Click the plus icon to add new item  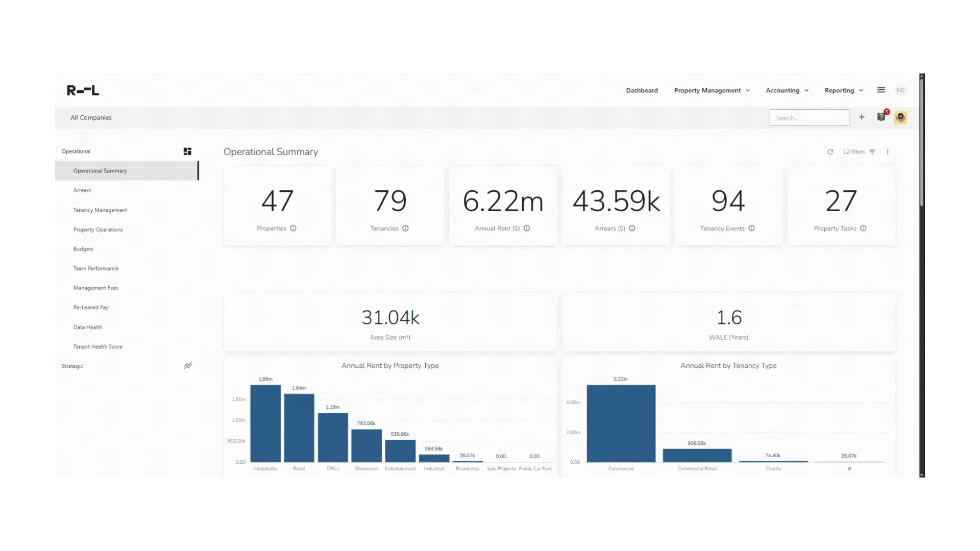(862, 117)
